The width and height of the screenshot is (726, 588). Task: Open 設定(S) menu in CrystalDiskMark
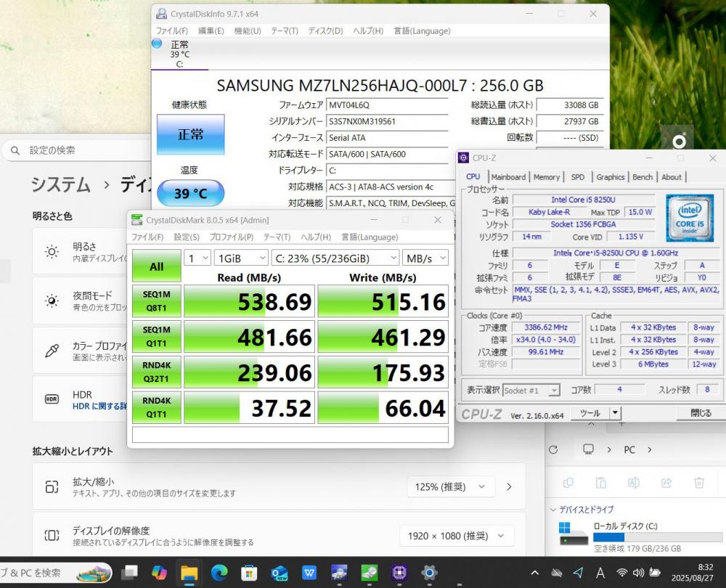tap(187, 237)
